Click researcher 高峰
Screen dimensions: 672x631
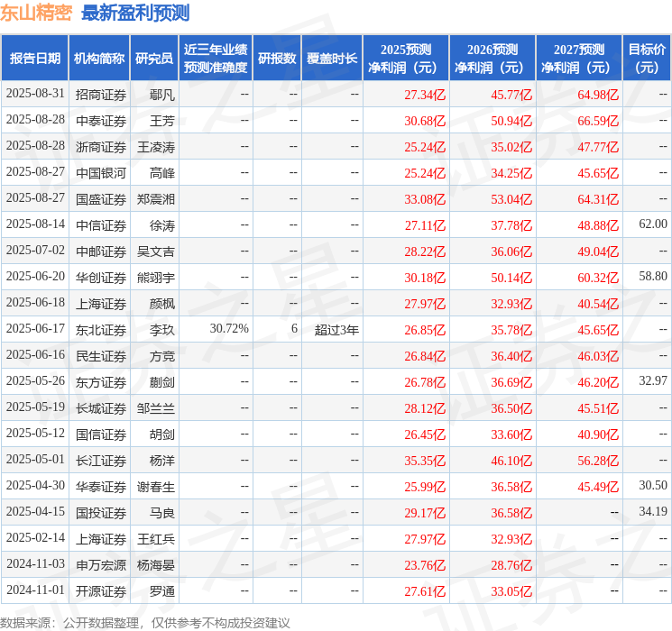pos(162,173)
